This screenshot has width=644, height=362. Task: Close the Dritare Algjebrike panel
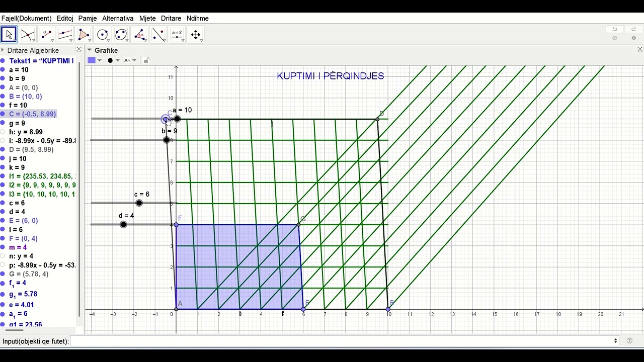pos(78,49)
